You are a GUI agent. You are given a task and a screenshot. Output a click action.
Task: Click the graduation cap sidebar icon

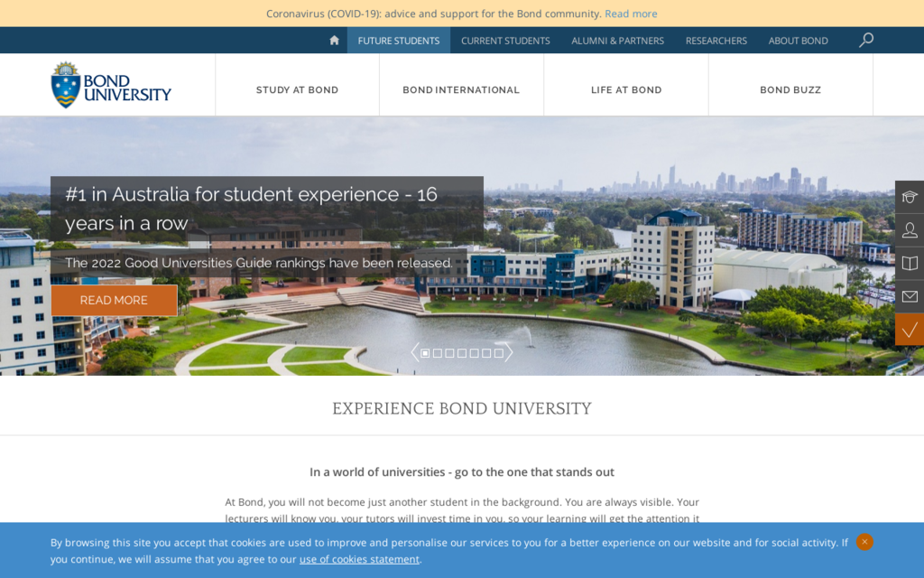coord(910,197)
